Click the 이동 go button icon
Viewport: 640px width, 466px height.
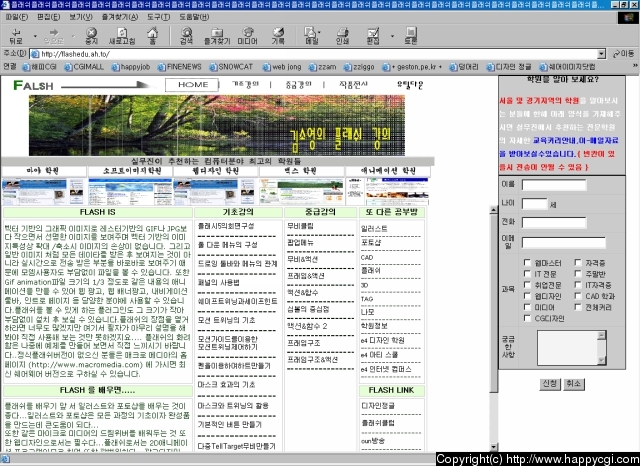coord(623,54)
